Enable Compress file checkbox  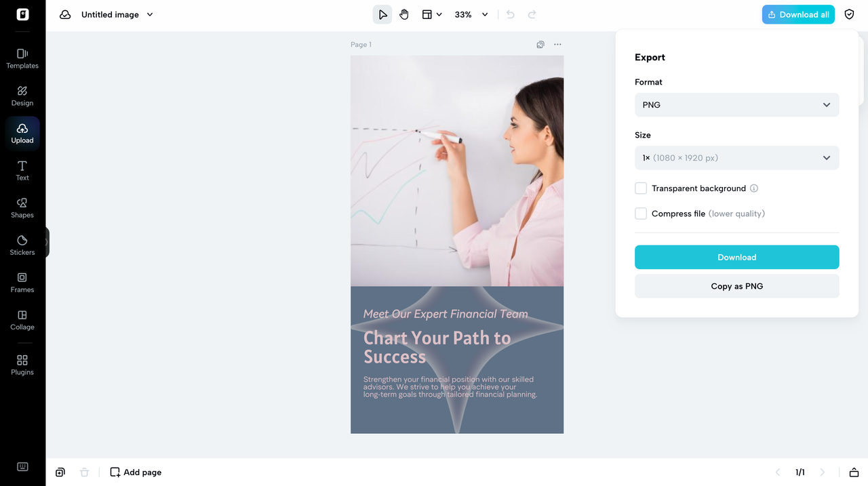[x=641, y=214]
